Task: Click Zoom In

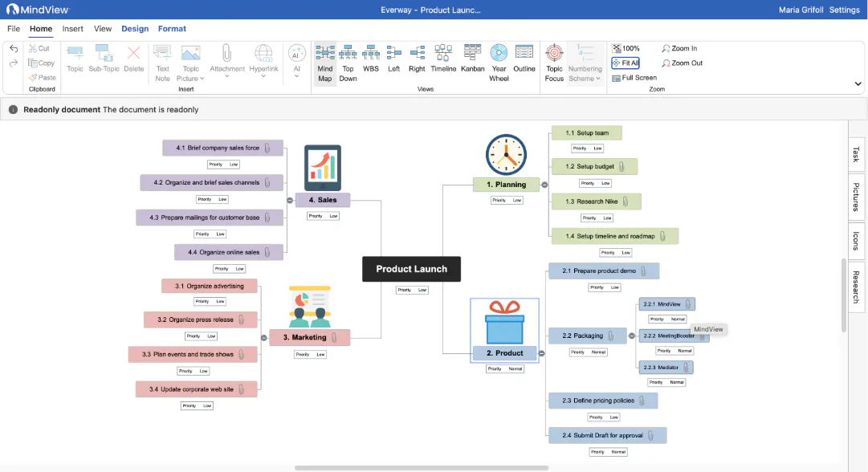Action: 679,48
